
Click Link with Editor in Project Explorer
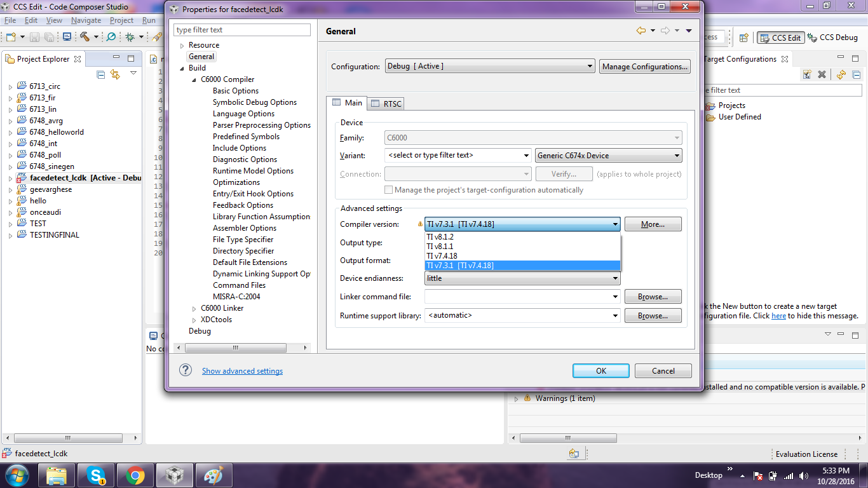115,74
